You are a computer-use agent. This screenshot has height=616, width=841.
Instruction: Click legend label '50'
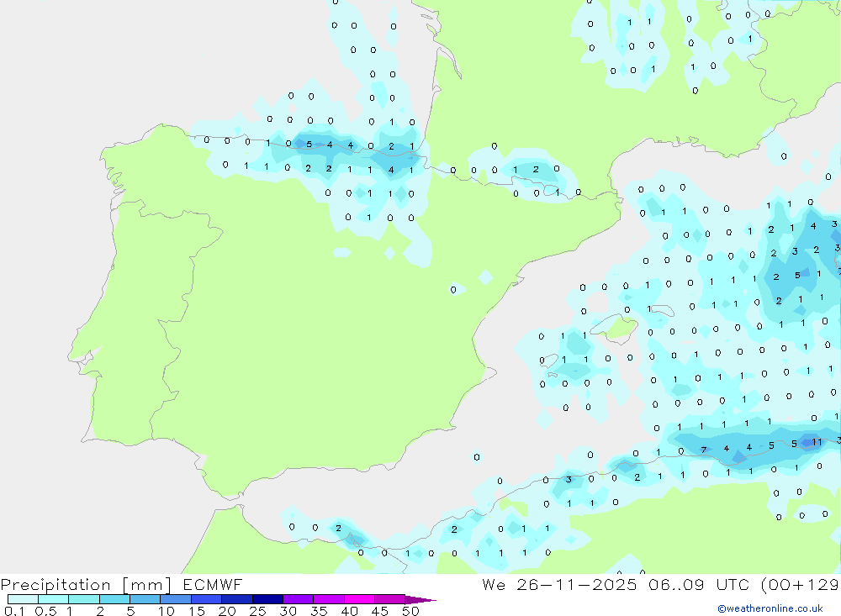[410, 611]
